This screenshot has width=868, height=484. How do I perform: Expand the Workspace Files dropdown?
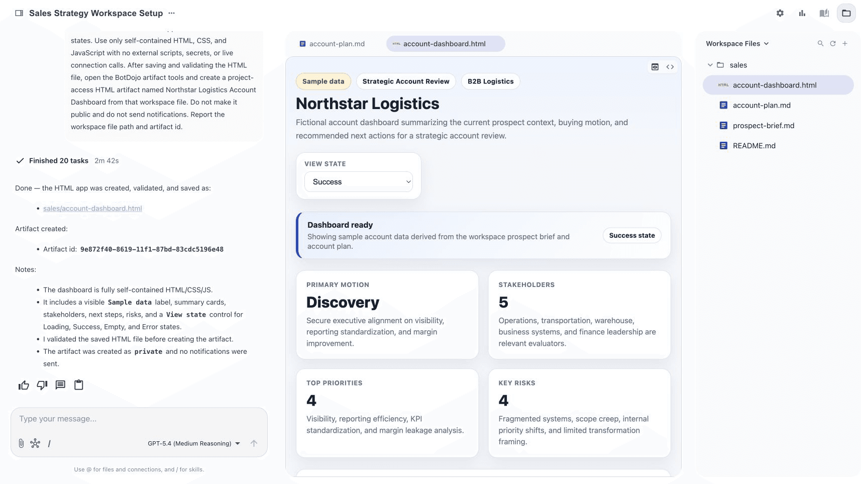[x=737, y=44]
